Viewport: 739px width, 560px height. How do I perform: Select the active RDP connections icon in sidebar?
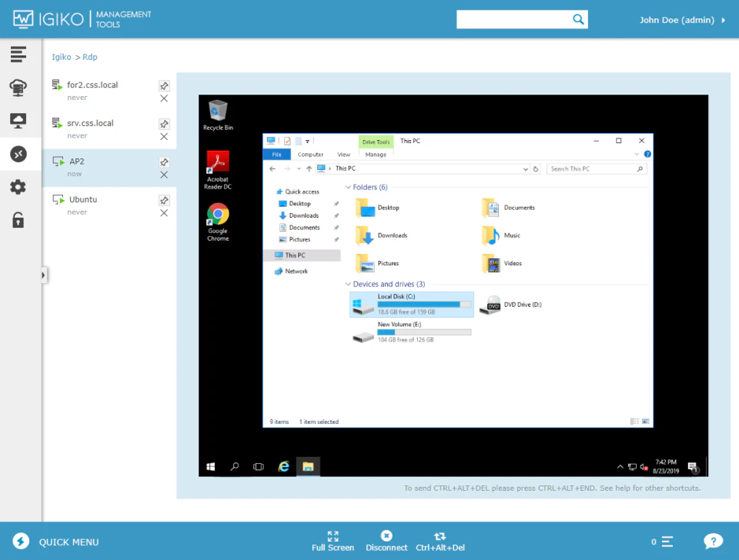(x=20, y=153)
